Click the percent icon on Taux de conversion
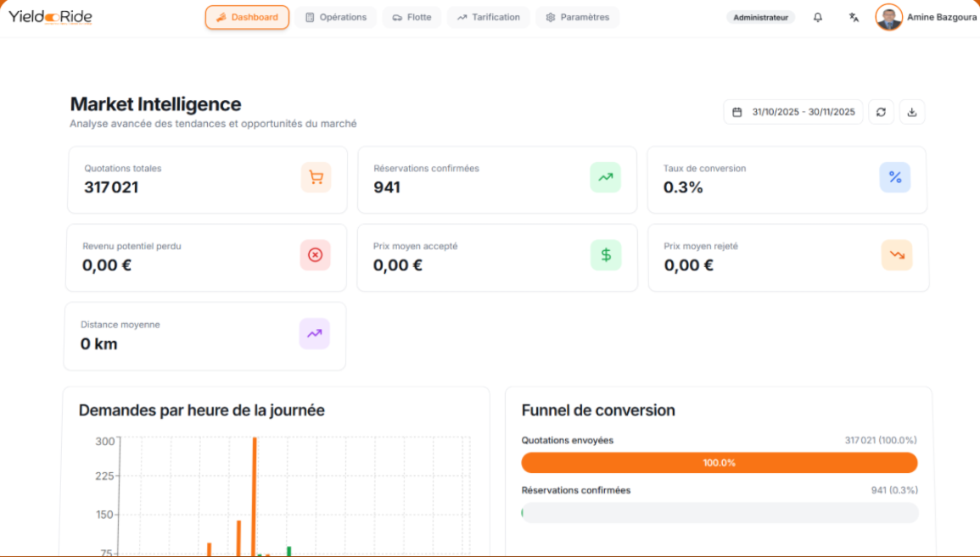Screen dimensions: 980x557 tap(895, 177)
